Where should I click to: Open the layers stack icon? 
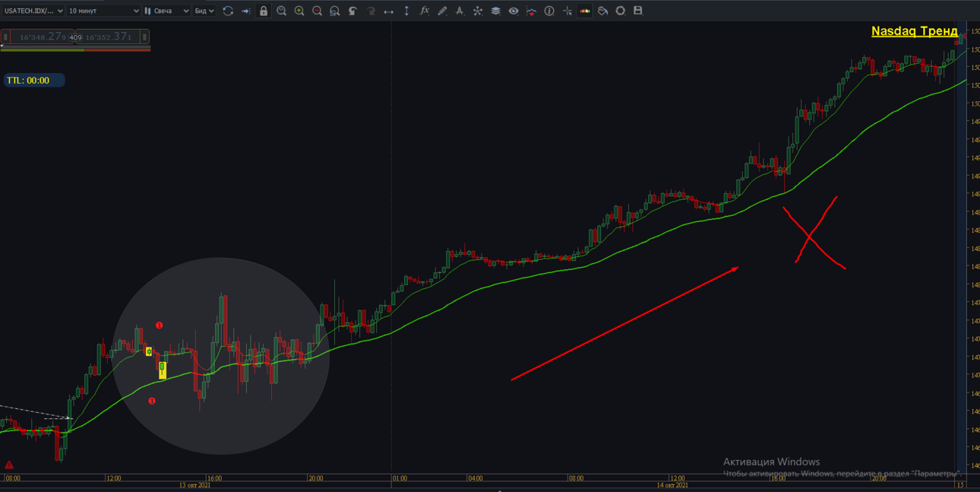point(495,11)
